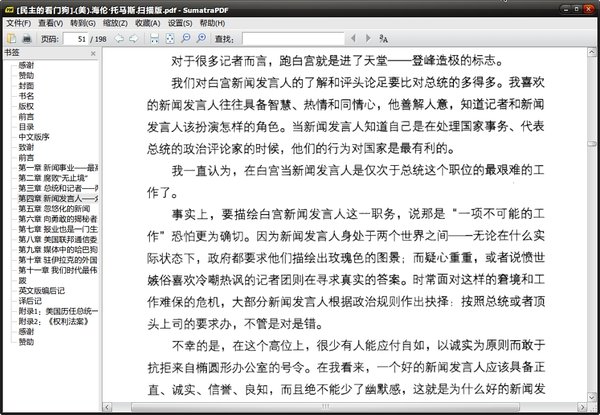600x415 pixels.
Task: Select the 致谢 bookmark
Action: [x=26, y=147]
